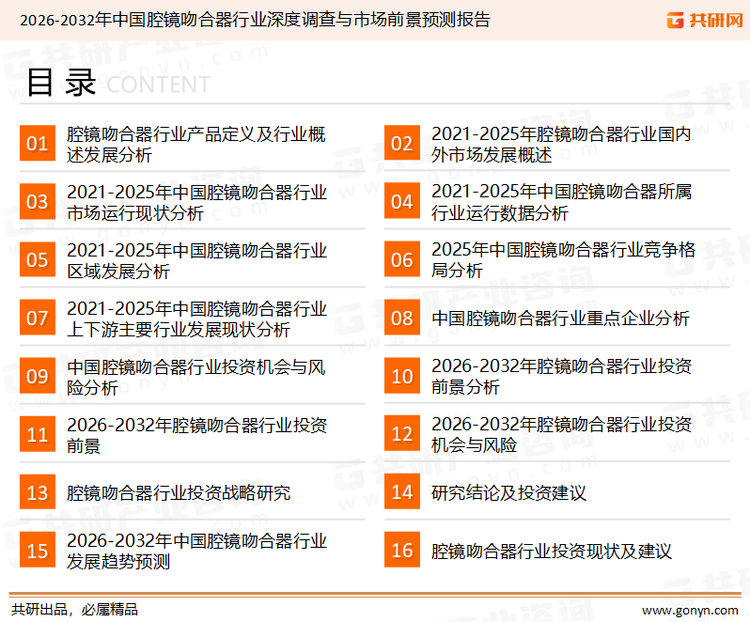This screenshot has height=622, width=750.
Task: Select chapter 腔镜吻合器行业投资现状及建议
Action: 551,551
